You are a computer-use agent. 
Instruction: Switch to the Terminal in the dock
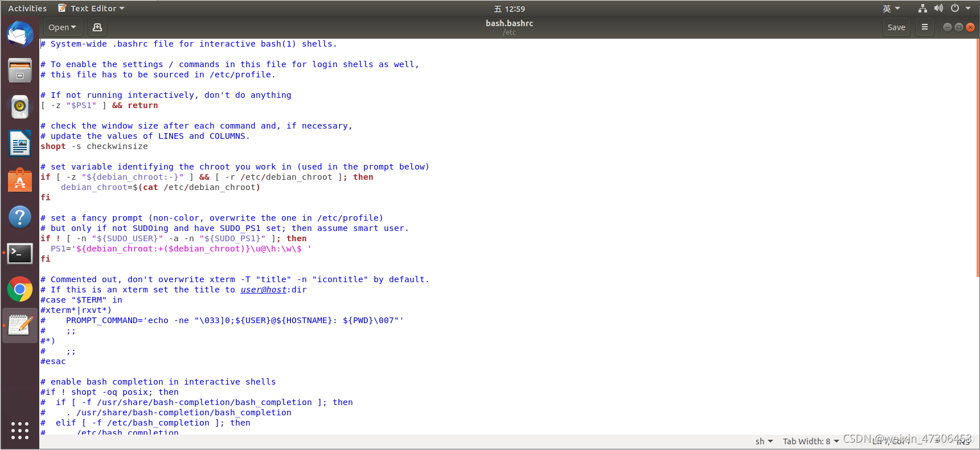20,253
